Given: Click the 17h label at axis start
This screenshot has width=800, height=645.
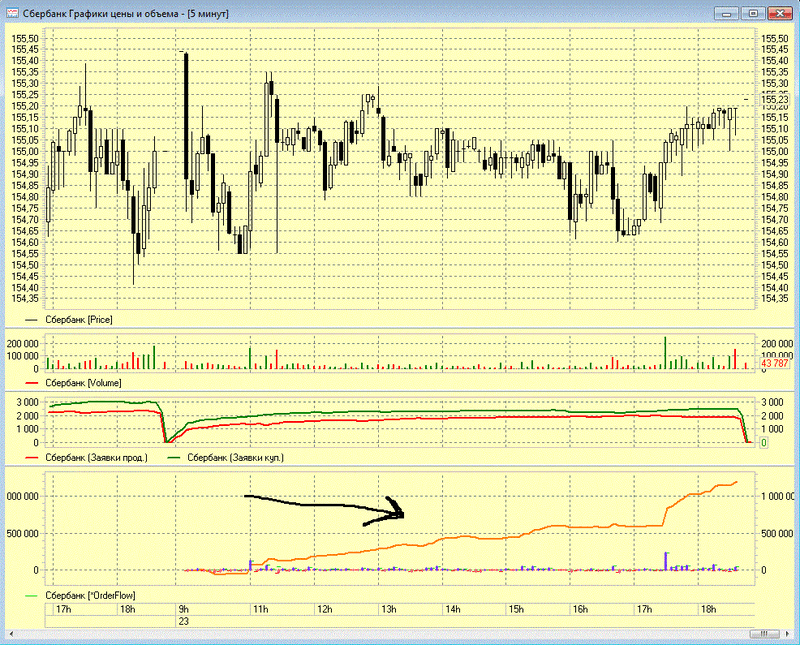Looking at the screenshot, I should coord(63,609).
